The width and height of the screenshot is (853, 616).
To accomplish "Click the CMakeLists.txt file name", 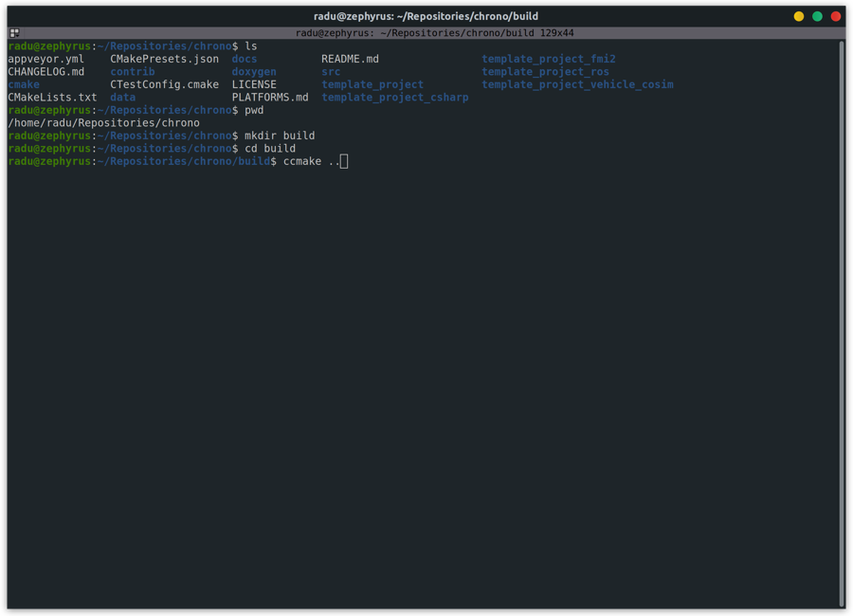I will [x=52, y=98].
